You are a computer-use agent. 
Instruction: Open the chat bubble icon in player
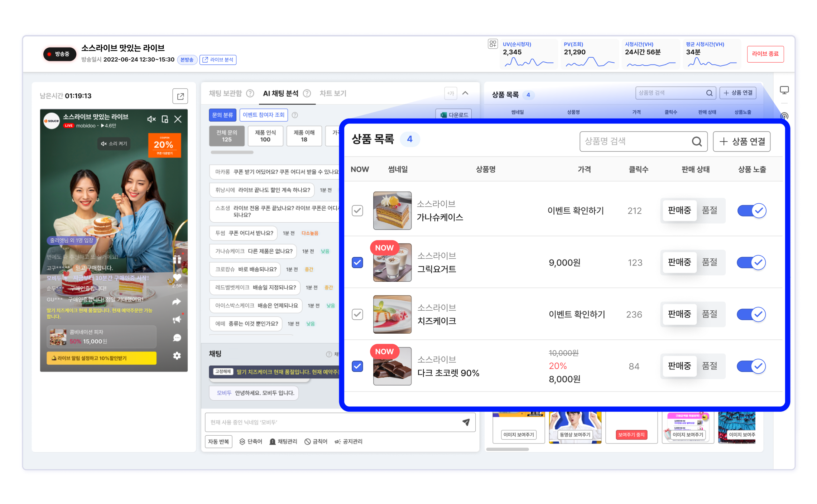(177, 338)
